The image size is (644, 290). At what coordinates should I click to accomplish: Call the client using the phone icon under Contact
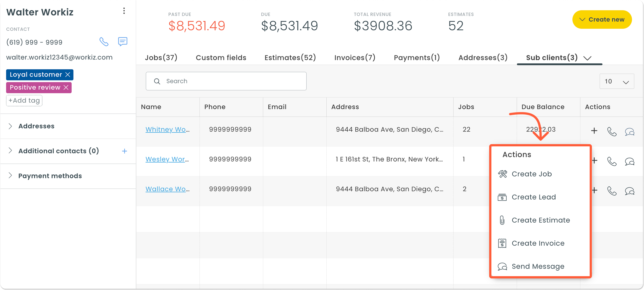point(104,42)
